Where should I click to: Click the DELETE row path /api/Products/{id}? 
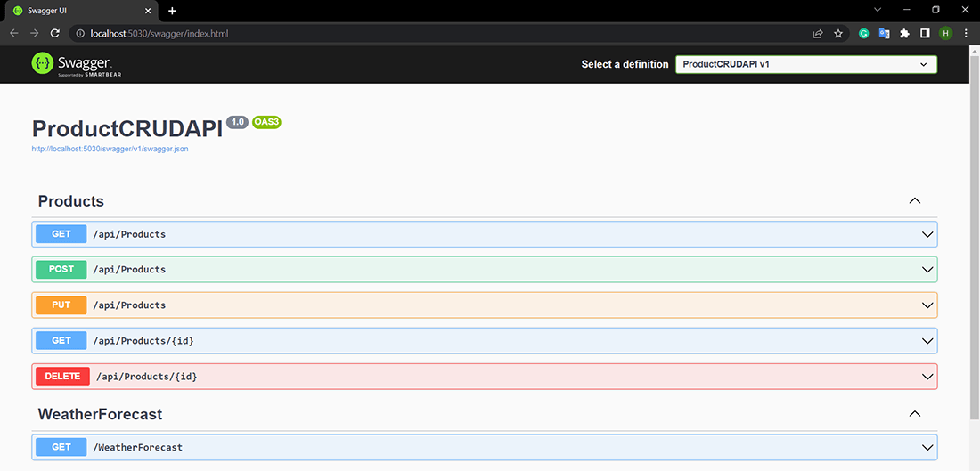147,377
